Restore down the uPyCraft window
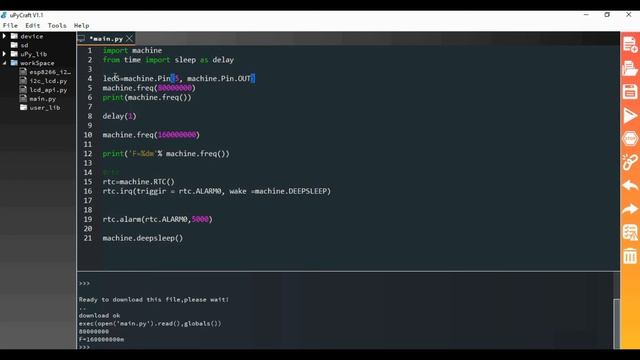The image size is (640, 360). coord(607,15)
